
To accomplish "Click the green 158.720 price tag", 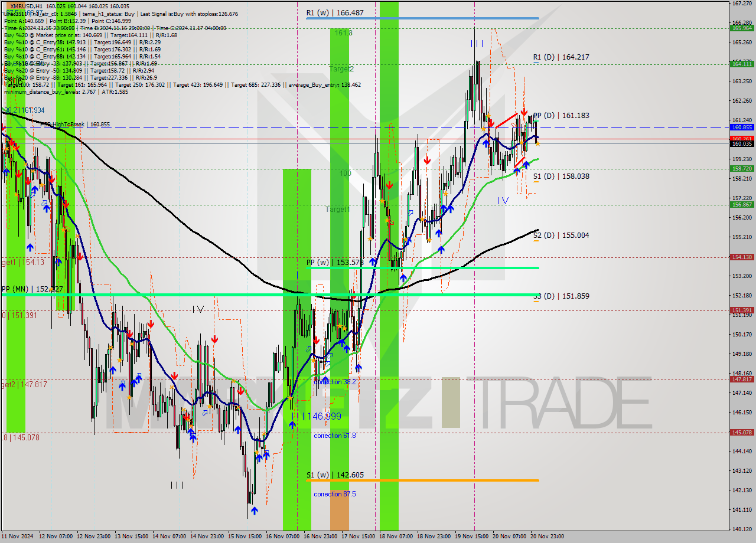I will click(x=741, y=168).
